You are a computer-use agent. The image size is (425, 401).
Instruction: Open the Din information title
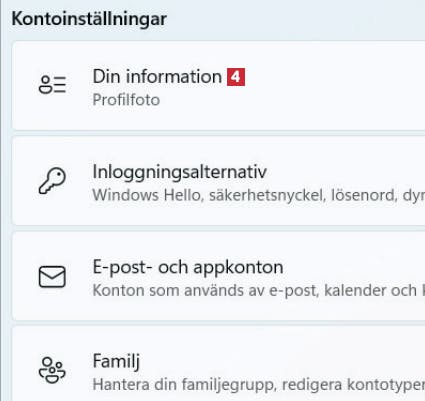157,77
